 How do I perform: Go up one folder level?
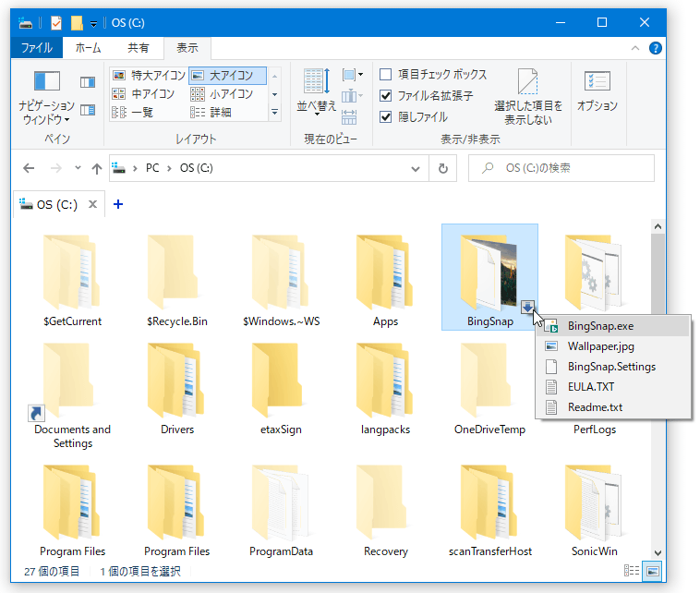point(96,168)
